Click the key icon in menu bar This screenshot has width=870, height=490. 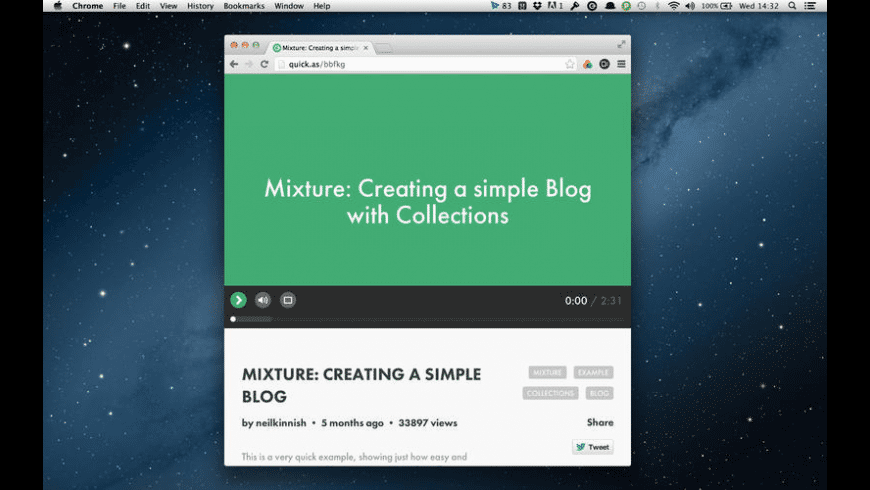(575, 6)
